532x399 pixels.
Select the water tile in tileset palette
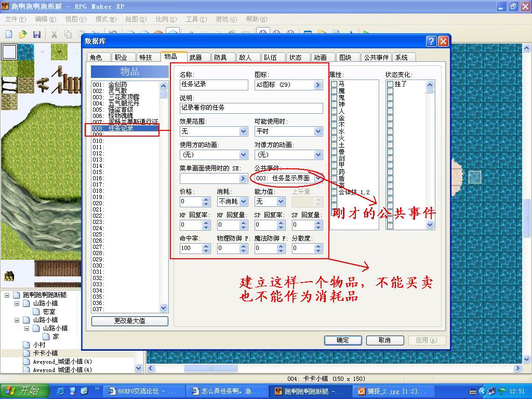point(26,52)
